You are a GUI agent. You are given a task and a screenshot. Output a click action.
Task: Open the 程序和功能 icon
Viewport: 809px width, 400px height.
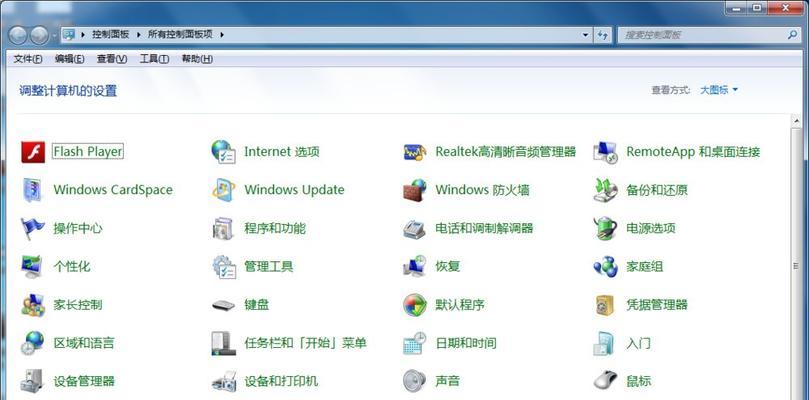223,228
